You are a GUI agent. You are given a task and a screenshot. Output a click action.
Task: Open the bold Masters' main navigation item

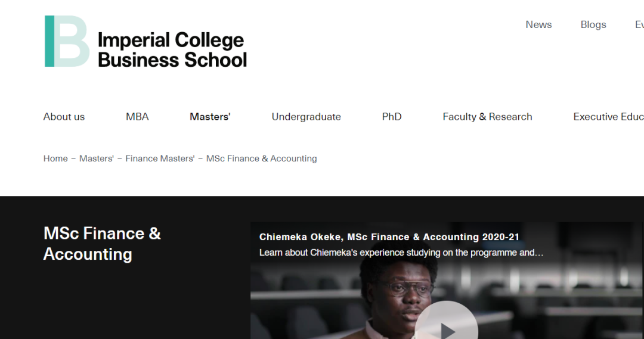(x=210, y=117)
